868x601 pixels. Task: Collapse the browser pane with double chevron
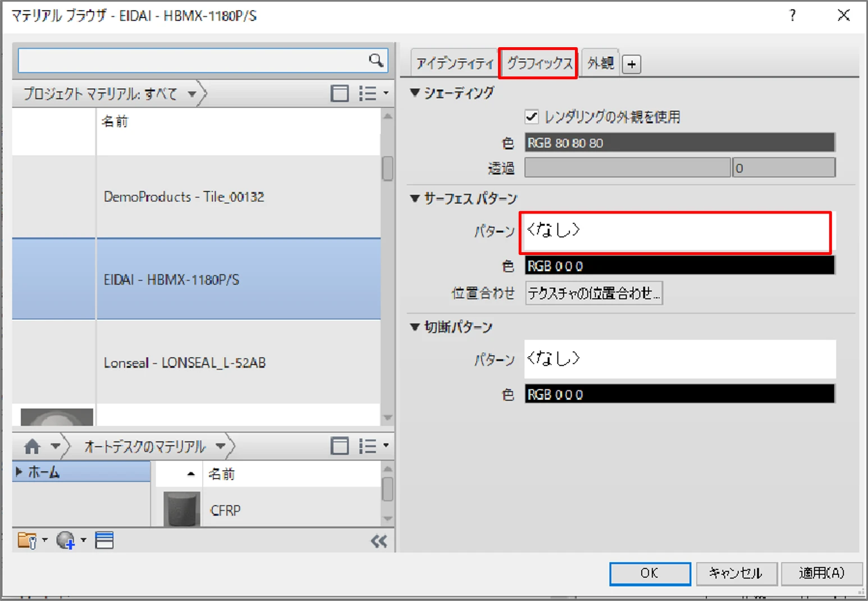pyautogui.click(x=379, y=541)
